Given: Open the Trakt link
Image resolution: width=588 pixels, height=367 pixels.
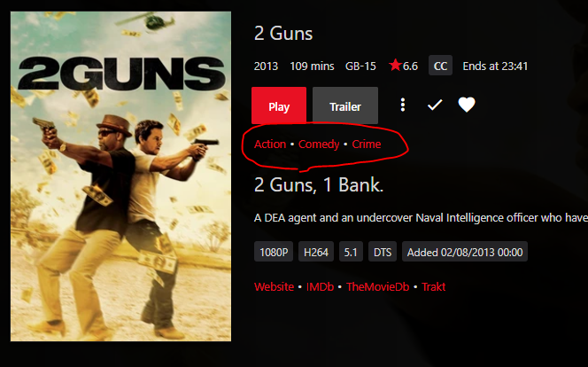Looking at the screenshot, I should 434,286.
